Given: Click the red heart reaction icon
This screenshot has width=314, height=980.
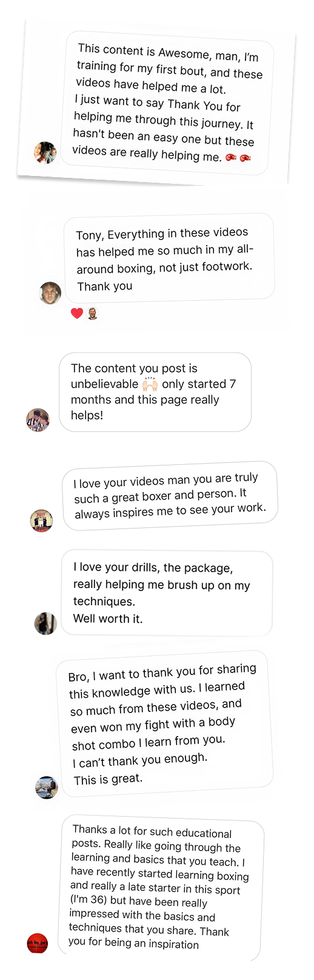Looking at the screenshot, I should (x=77, y=314).
